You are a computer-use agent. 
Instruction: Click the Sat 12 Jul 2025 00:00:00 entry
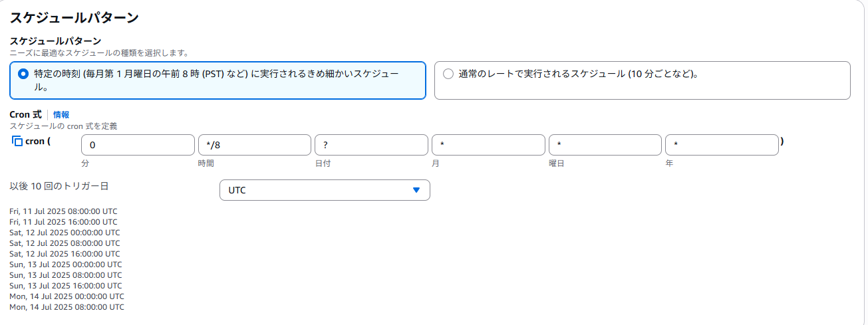tap(65, 233)
